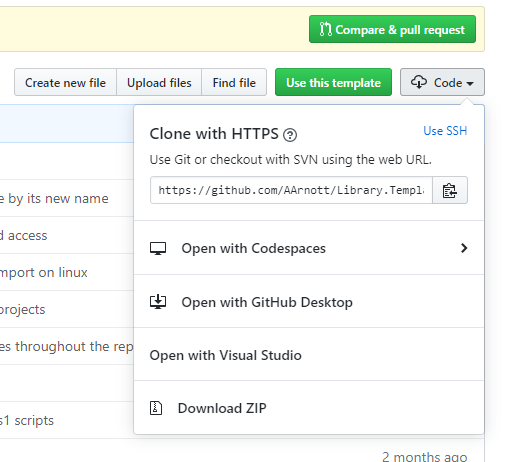Open with Codespaces menu entry
The image size is (526, 462).
(x=309, y=248)
